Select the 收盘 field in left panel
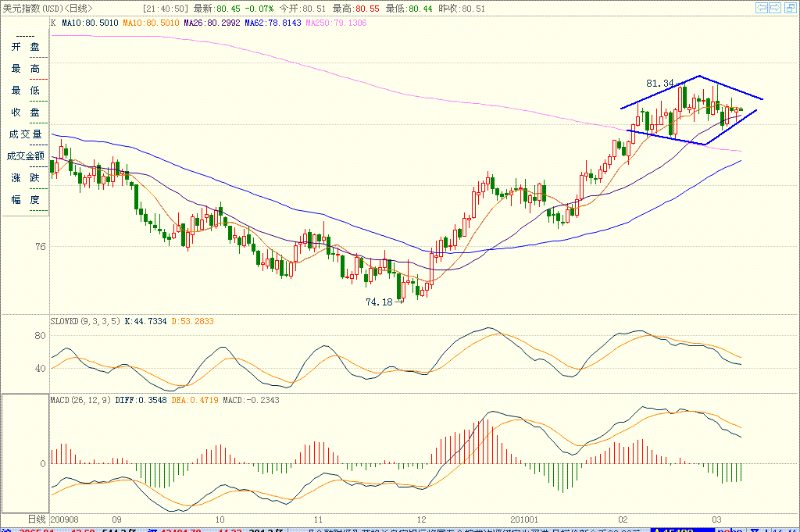This screenshot has width=800, height=532. pos(26,112)
